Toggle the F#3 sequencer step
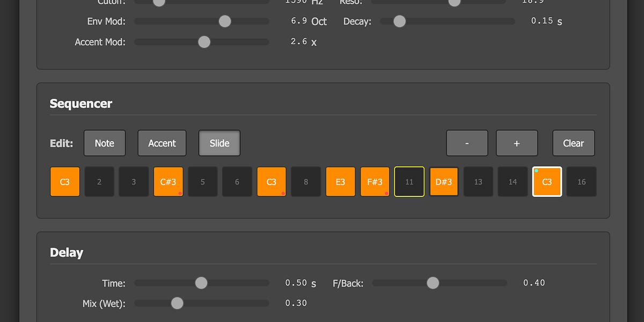Viewport: 644px width, 322px height. [x=375, y=182]
